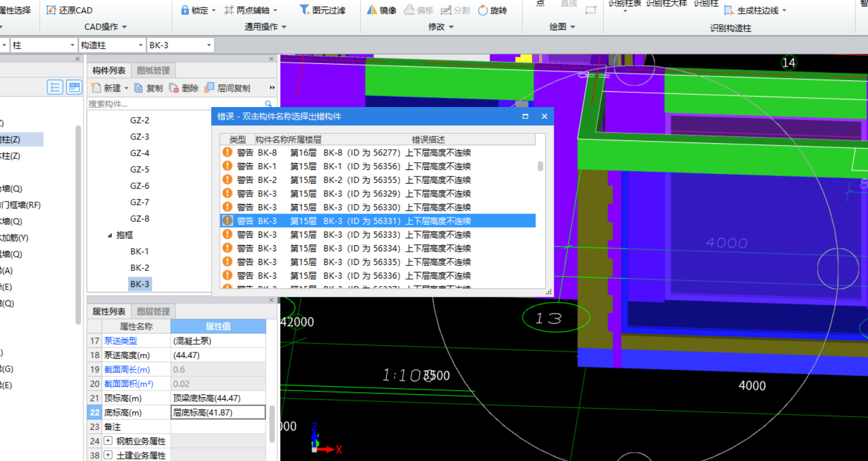Expand 土建业务属性 property group
868x461 pixels.
click(x=108, y=455)
